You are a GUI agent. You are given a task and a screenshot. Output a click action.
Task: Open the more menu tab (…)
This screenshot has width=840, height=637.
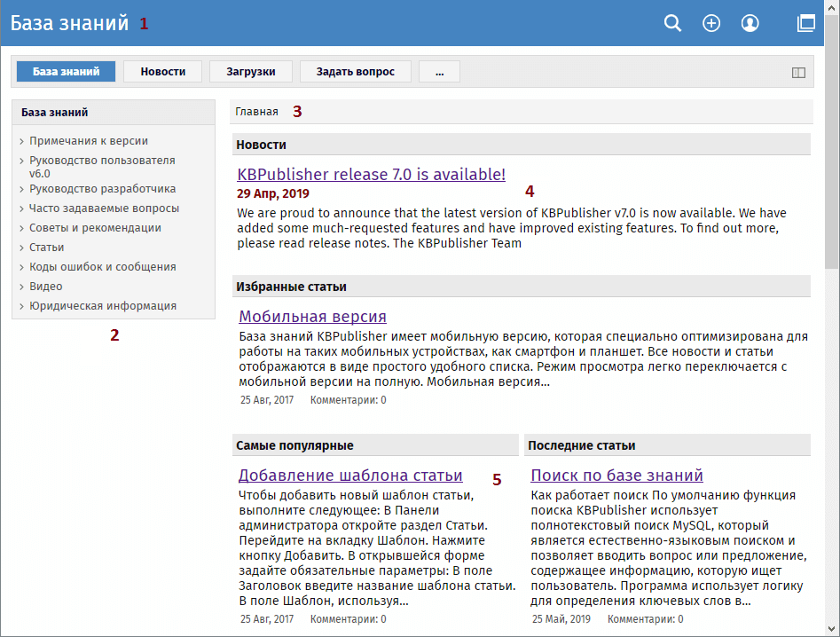[x=439, y=71]
